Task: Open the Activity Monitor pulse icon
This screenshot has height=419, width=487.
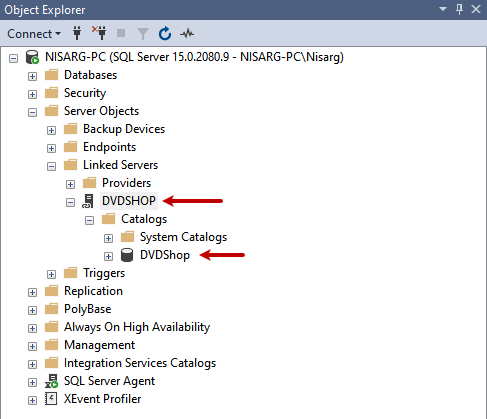Action: tap(187, 33)
